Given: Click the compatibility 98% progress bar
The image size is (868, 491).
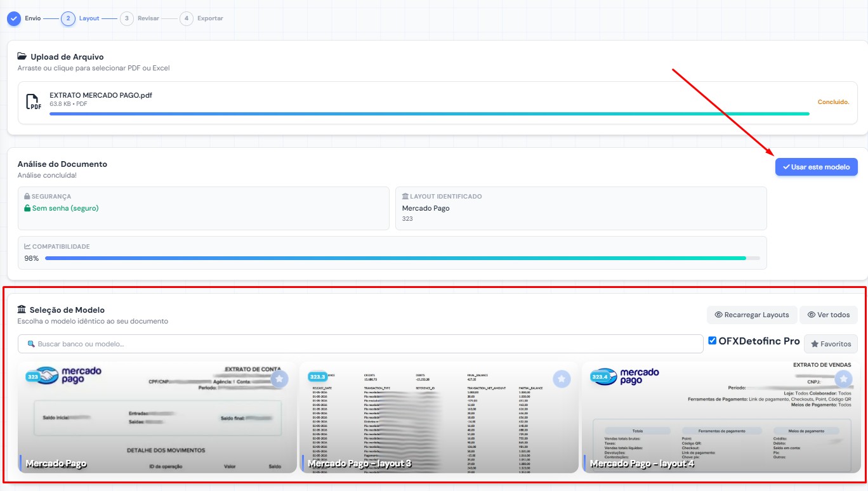Looking at the screenshot, I should [x=402, y=258].
